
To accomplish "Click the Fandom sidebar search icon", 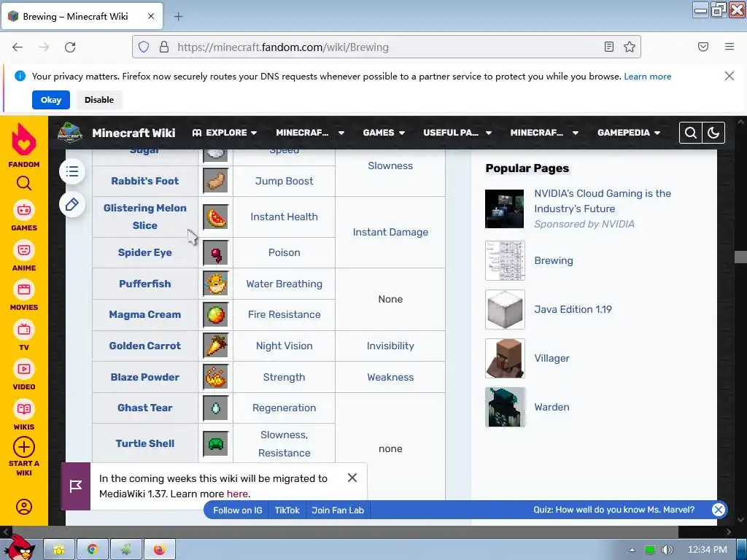I will [x=24, y=183].
